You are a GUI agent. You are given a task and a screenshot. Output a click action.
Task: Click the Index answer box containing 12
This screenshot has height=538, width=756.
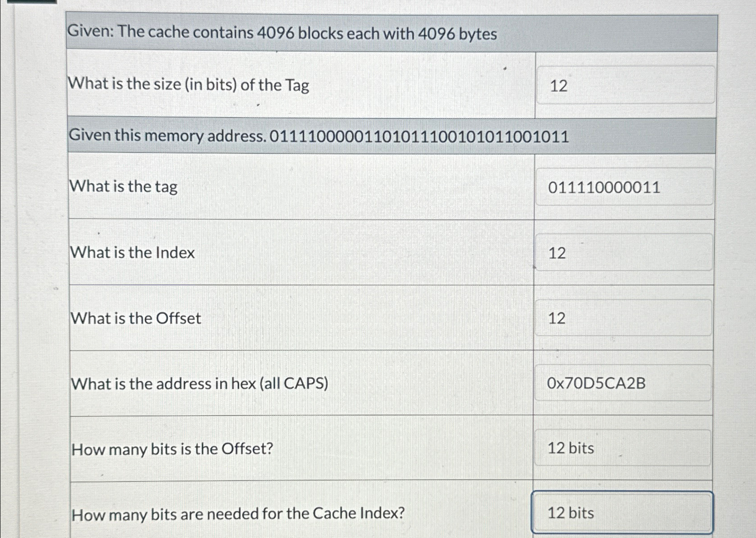click(624, 253)
